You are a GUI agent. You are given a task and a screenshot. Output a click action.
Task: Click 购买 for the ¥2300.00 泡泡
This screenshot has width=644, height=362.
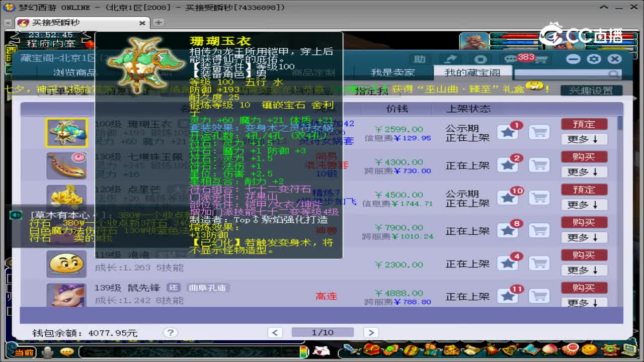pyautogui.click(x=584, y=255)
